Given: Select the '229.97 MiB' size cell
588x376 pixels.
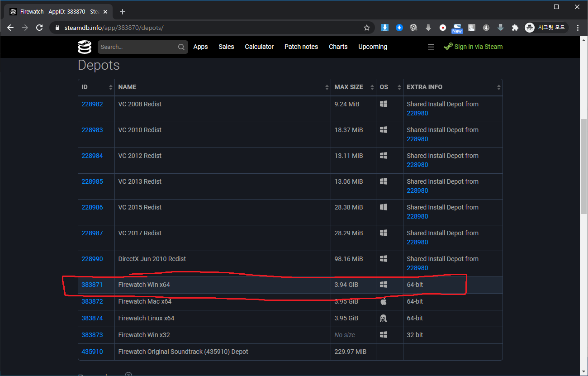Looking at the screenshot, I should click(353, 352).
